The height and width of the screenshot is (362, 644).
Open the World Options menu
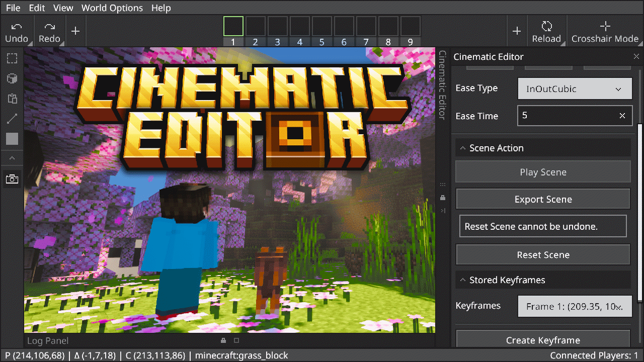click(112, 8)
